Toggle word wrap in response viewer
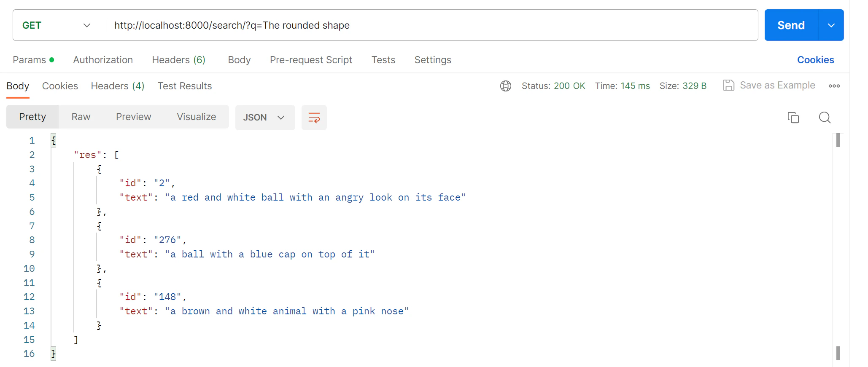Image resolution: width=868 pixels, height=367 pixels. click(314, 118)
